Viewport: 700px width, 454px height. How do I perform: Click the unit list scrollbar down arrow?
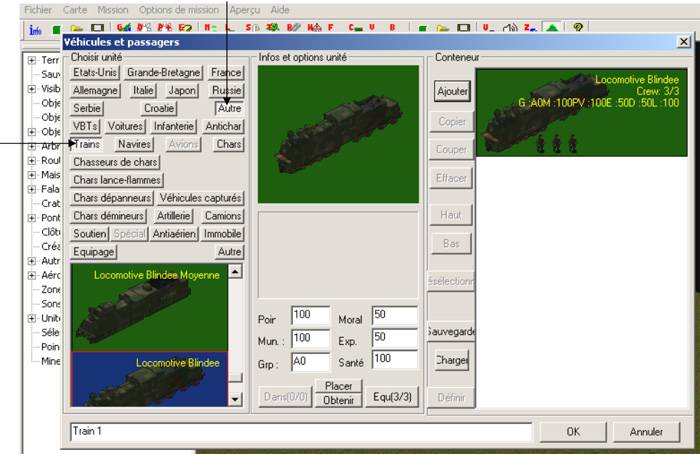point(236,399)
